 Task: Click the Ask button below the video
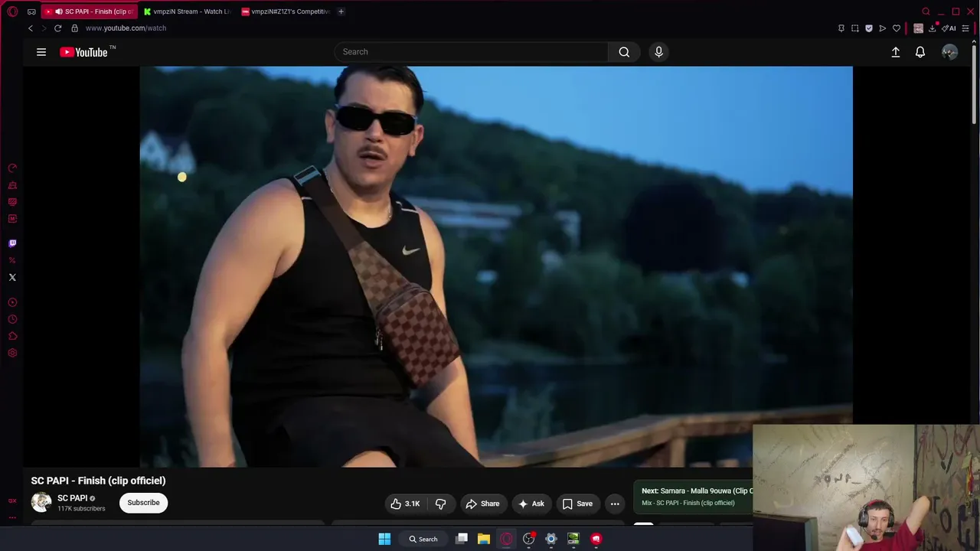[x=531, y=504]
